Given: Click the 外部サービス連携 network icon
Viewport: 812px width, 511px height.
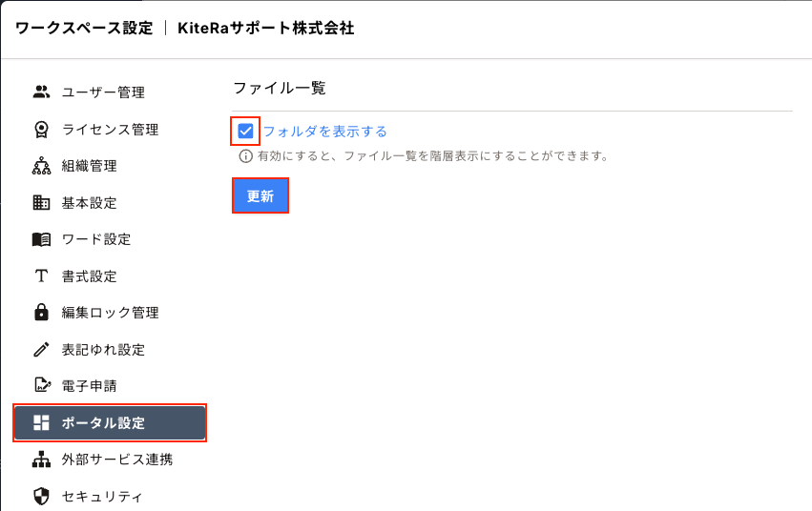Looking at the screenshot, I should [41, 460].
